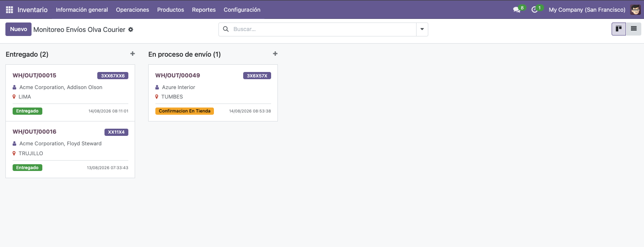
Task: Click the En proceso de envío (1) column header
Action: pos(185,54)
